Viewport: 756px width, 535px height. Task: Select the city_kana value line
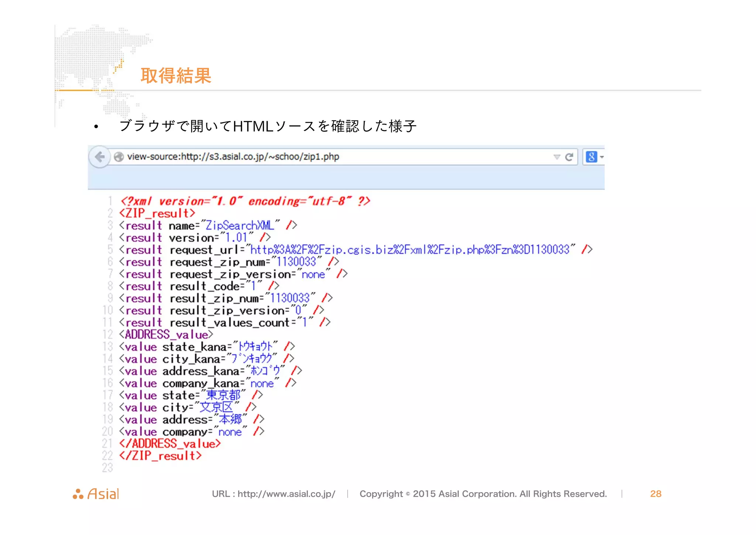coord(207,359)
